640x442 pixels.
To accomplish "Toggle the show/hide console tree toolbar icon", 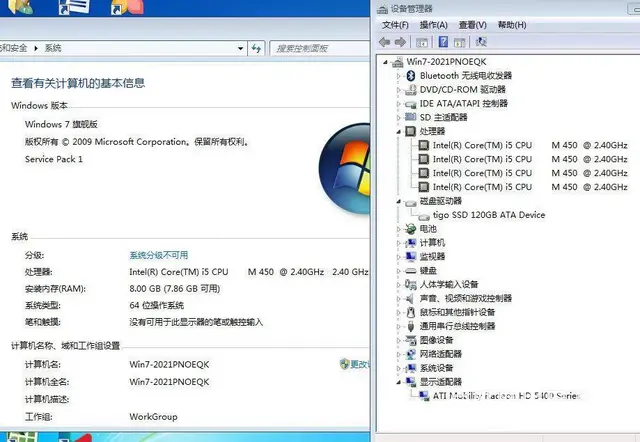I will pyautogui.click(x=422, y=42).
